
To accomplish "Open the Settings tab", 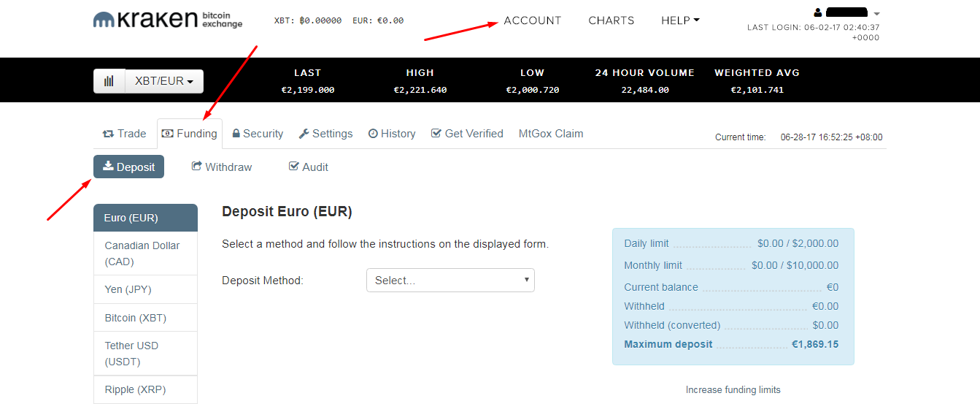I will point(325,134).
